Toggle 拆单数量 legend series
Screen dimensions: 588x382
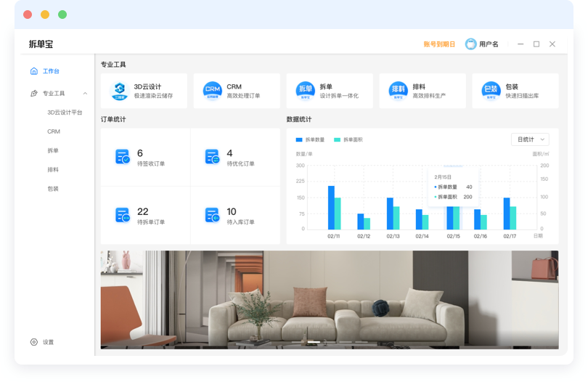tap(310, 139)
